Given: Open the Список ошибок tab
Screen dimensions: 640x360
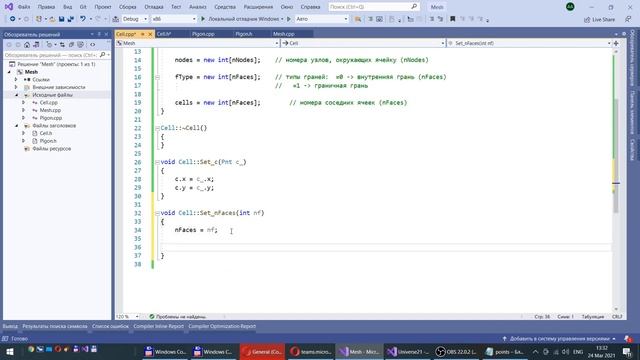Looking at the screenshot, I should tap(110, 327).
